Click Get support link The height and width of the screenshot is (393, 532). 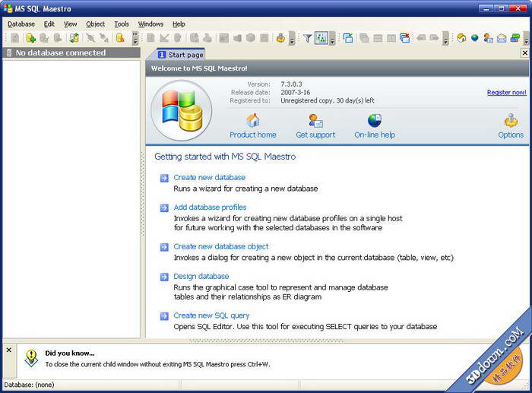coord(315,126)
